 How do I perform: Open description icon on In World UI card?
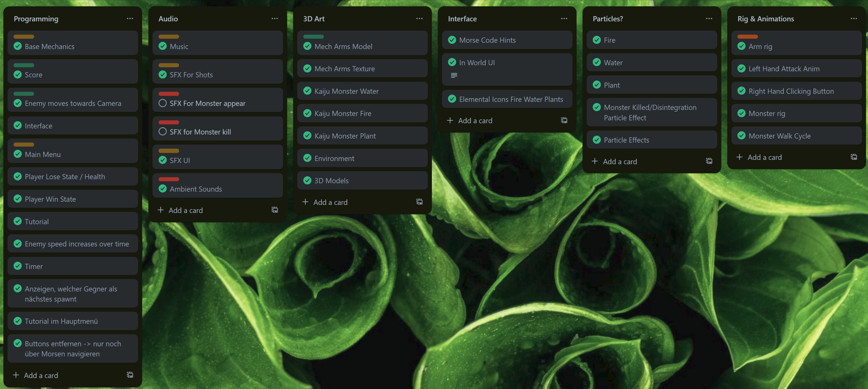click(454, 75)
